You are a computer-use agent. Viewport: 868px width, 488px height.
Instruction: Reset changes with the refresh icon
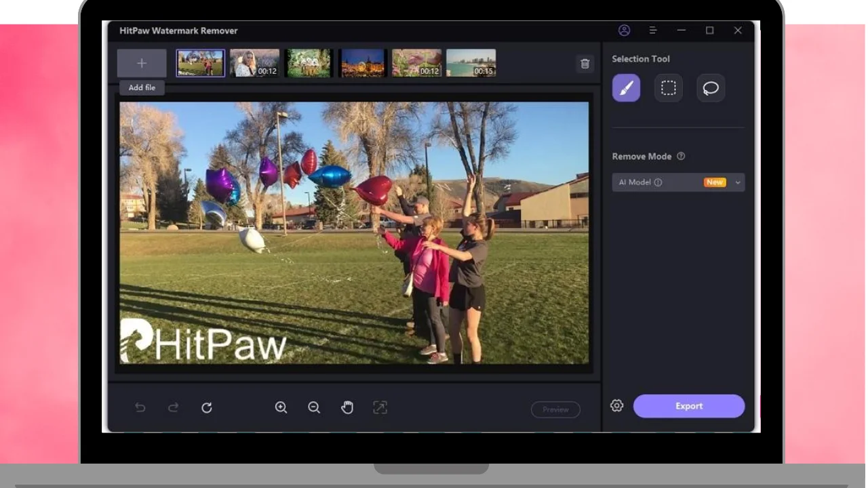(x=207, y=407)
